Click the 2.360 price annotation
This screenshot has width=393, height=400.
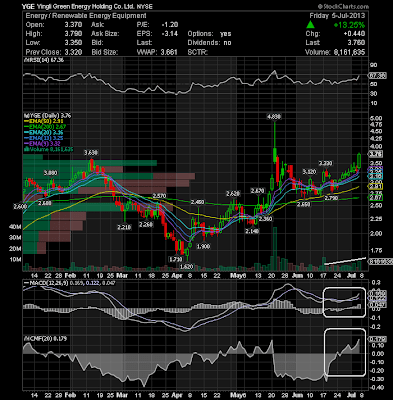(x=265, y=219)
